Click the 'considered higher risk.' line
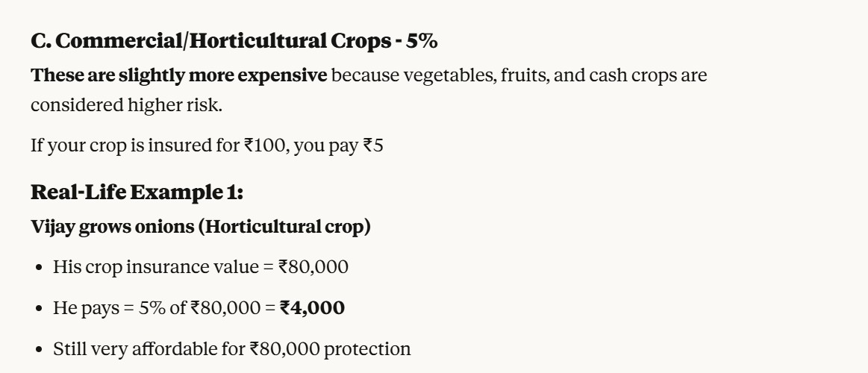868x373 pixels. [126, 106]
